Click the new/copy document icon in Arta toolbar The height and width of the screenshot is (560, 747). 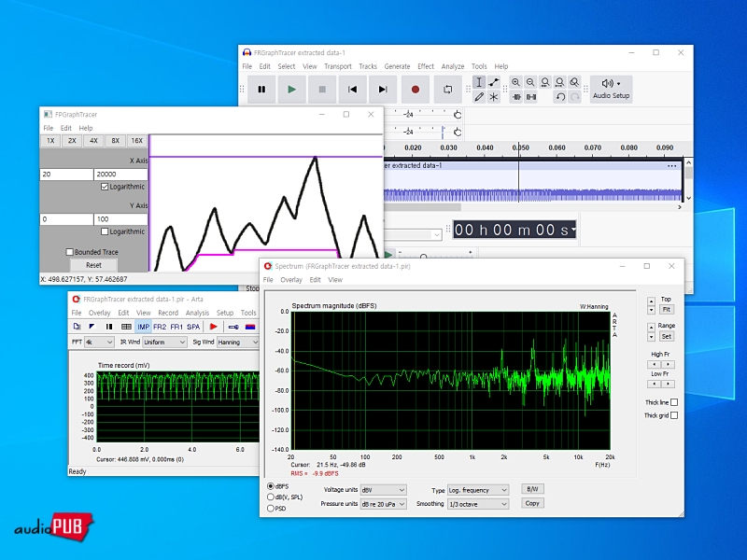click(77, 327)
